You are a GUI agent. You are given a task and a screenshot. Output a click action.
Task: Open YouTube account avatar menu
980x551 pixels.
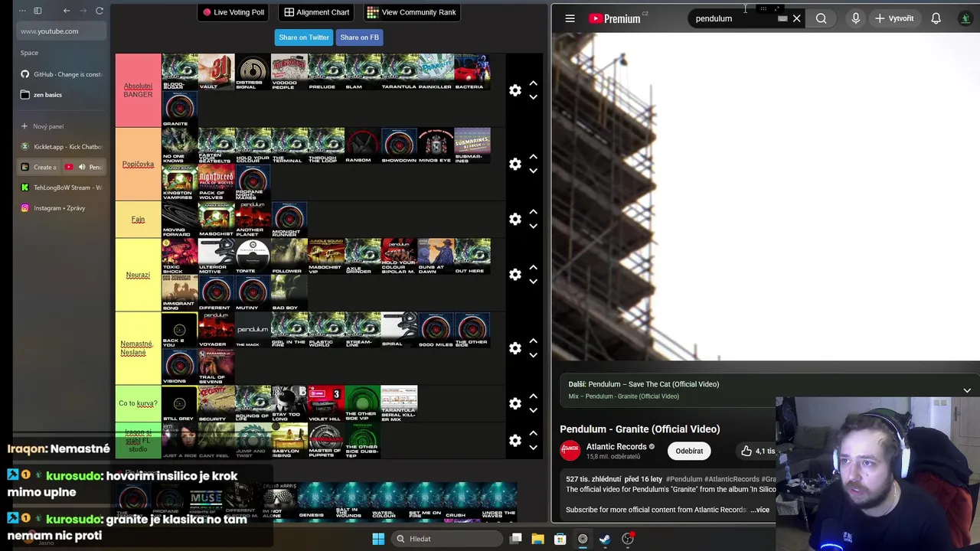tap(965, 18)
